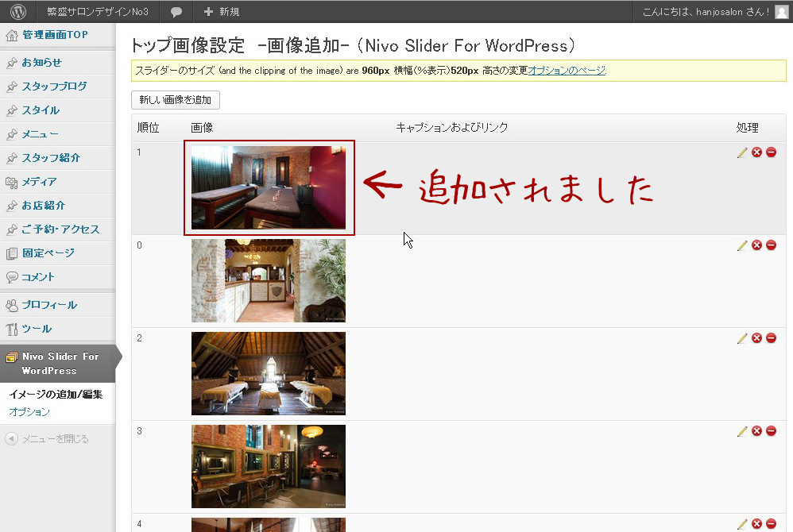Click the pencil edit icon for row 1
The image size is (793, 532).
coord(742,152)
